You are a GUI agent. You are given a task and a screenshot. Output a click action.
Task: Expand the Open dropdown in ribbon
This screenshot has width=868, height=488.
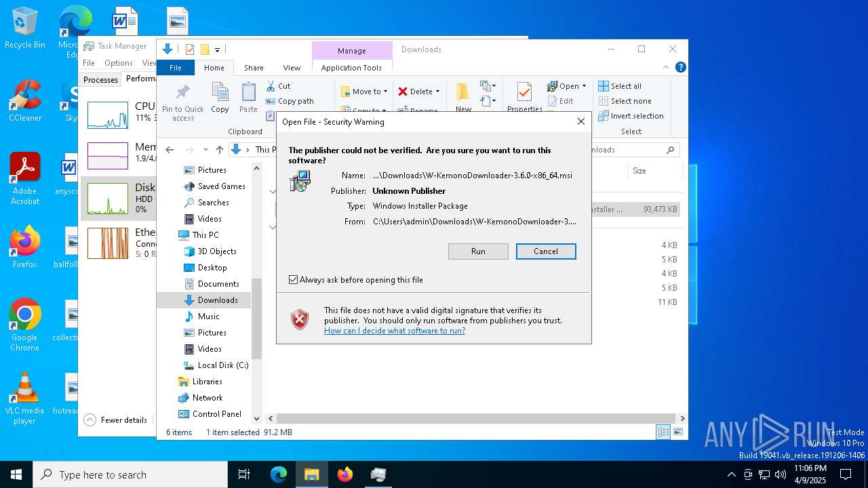click(584, 86)
